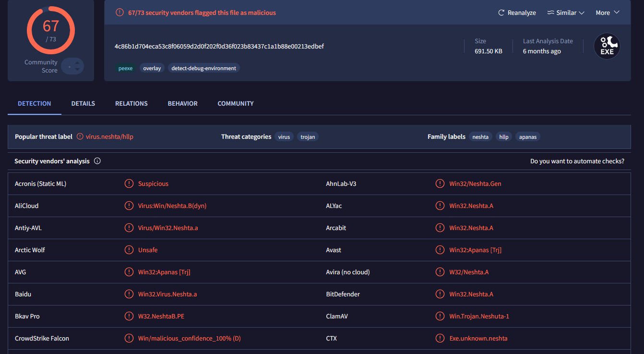Click the detect-debug-environment tag
Viewport: 644px width, 354px height.
pyautogui.click(x=204, y=68)
